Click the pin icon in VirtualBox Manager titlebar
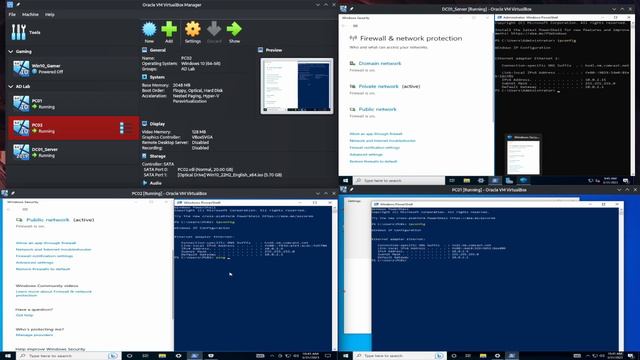 [x=18, y=5]
